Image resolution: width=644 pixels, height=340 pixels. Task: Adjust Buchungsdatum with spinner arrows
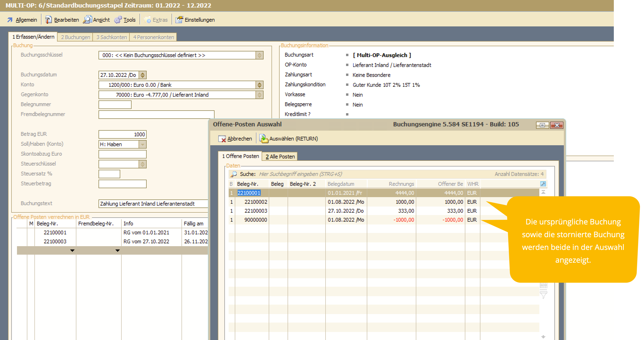click(x=143, y=75)
